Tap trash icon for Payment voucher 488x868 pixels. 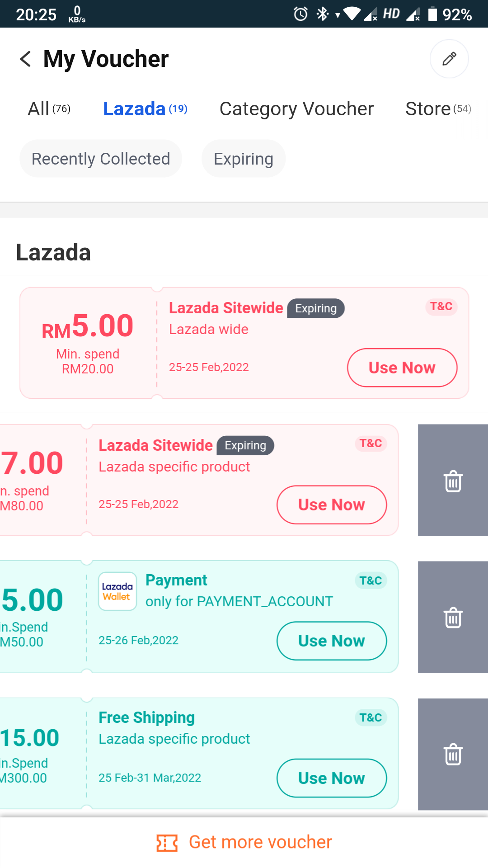click(453, 618)
